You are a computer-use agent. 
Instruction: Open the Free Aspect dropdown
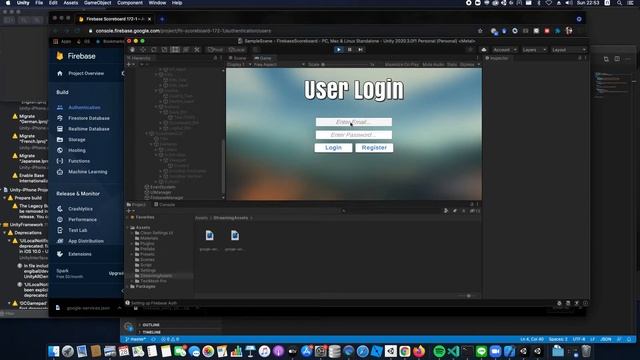coord(279,64)
